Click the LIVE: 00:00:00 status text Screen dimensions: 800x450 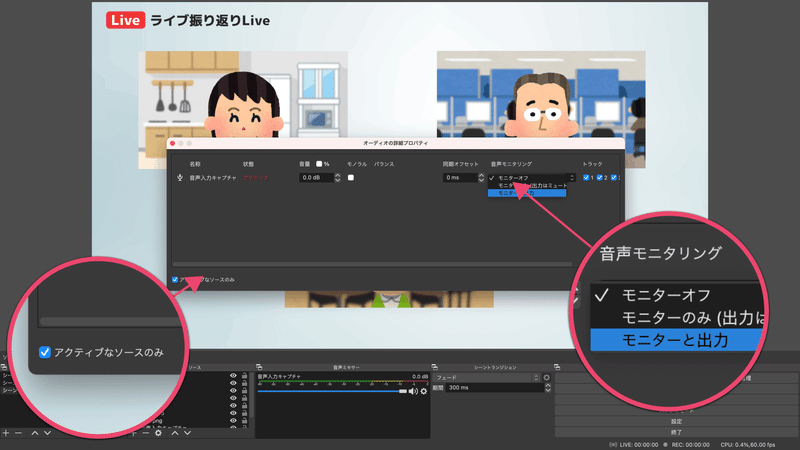point(639,445)
